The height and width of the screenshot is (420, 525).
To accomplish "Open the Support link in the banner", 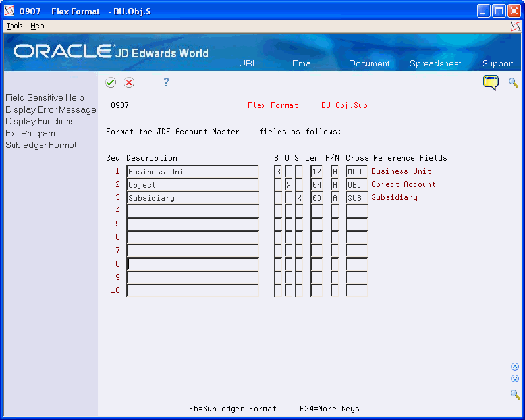I will click(x=497, y=64).
